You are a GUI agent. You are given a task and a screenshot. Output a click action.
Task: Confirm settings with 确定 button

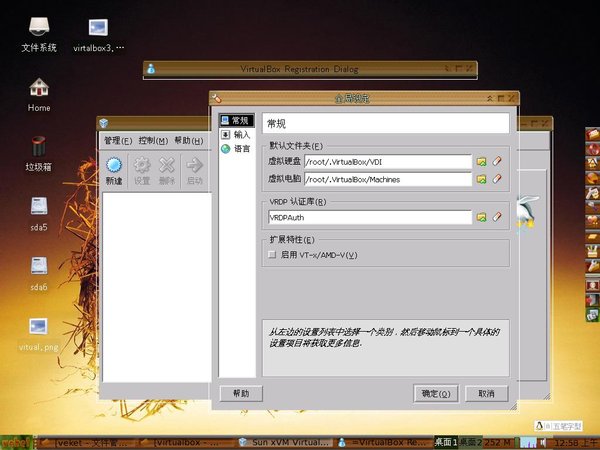pyautogui.click(x=436, y=393)
